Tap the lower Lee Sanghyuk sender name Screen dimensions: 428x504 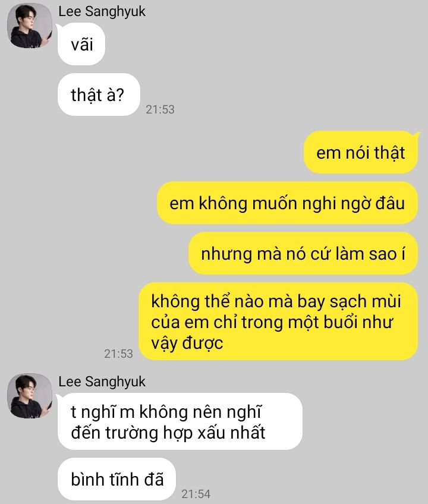point(102,382)
